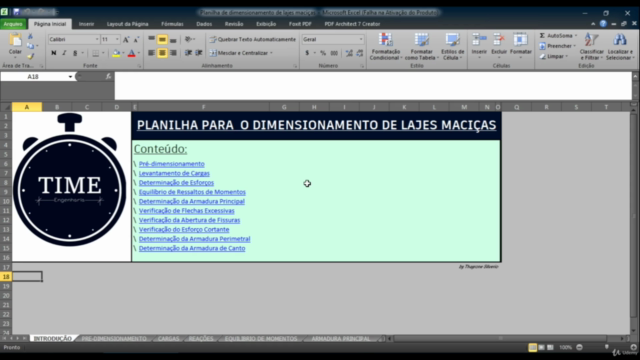Increase font size with the large A icon

(x=126, y=39)
